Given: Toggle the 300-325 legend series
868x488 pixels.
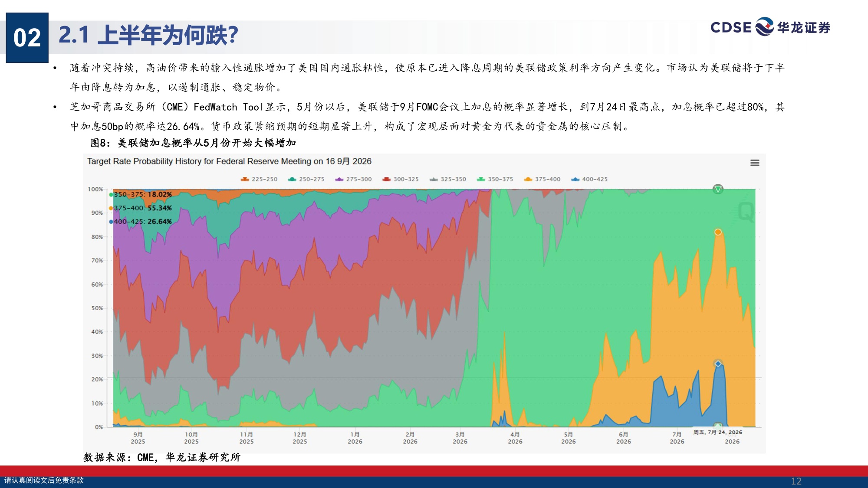Looking at the screenshot, I should (x=401, y=179).
